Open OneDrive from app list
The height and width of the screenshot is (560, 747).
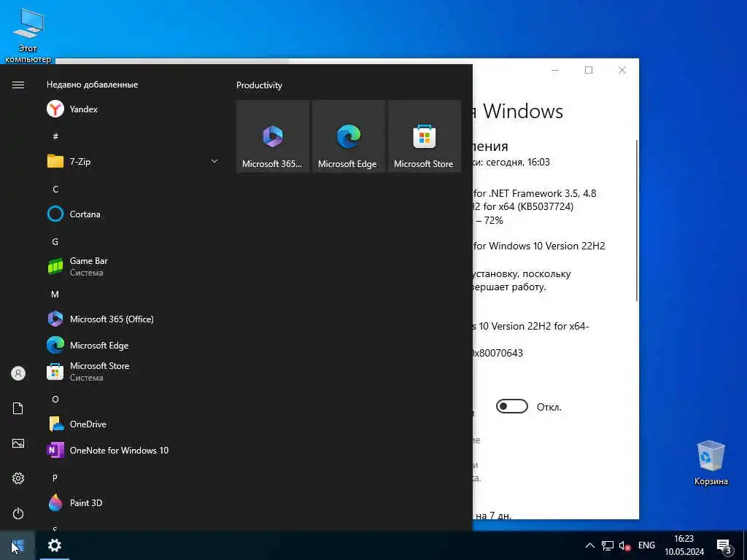pos(133,424)
